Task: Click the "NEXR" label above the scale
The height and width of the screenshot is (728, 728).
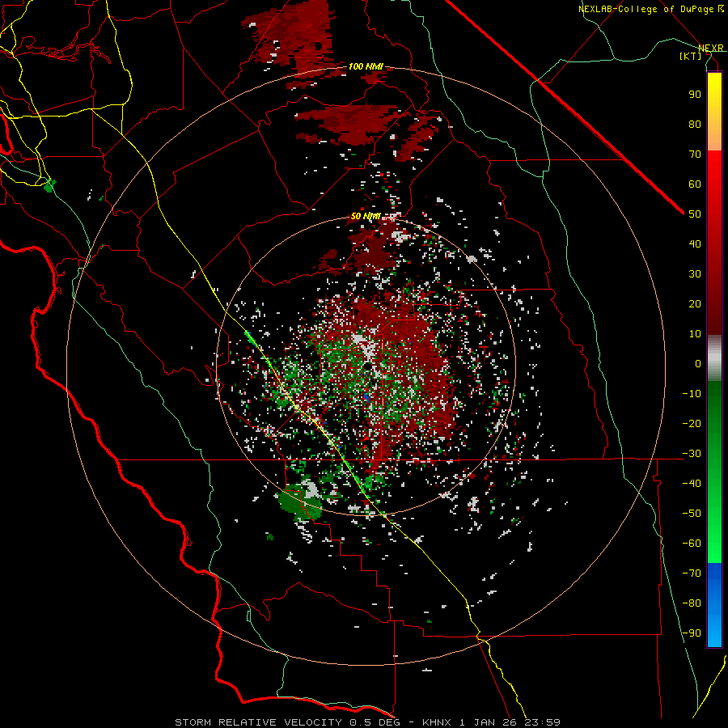Action: (711, 48)
